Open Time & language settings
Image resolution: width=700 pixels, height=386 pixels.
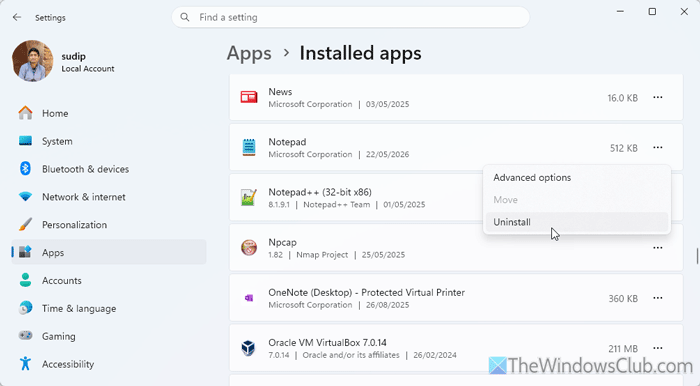(x=109, y=308)
